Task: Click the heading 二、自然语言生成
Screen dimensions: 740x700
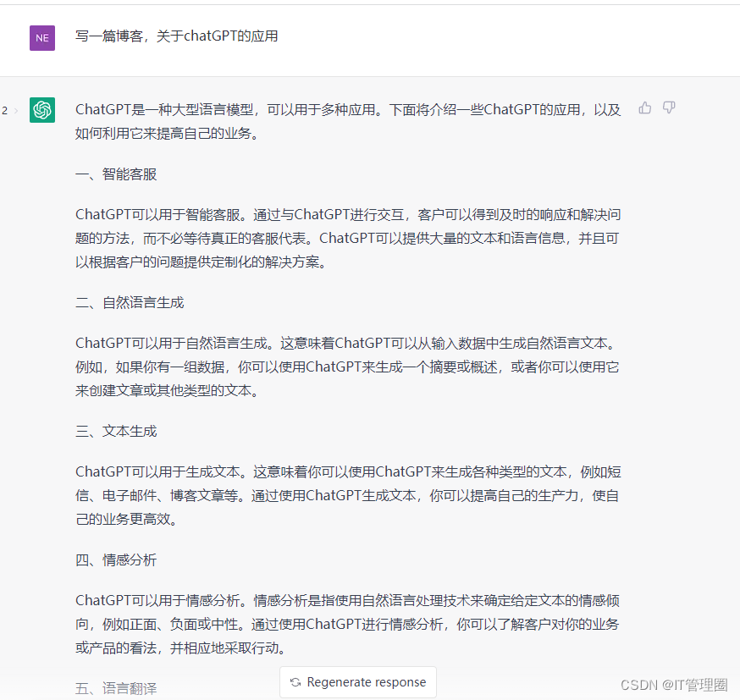Action: (130, 303)
